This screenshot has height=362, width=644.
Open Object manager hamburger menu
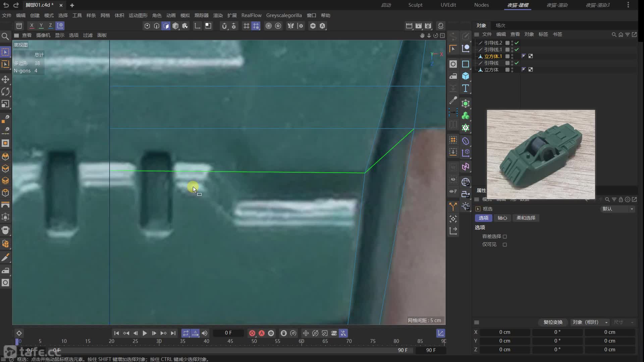click(477, 35)
